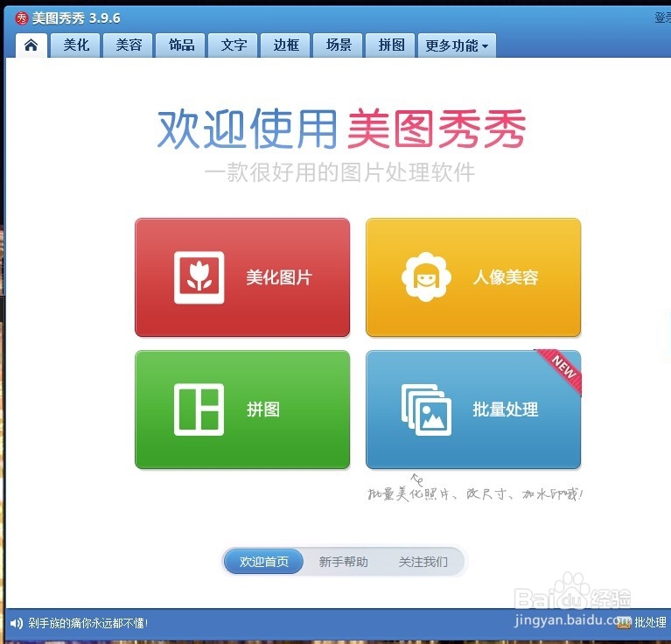Open the 剁手族的痛你永远都不懂 news link
Viewport: 671px width, 644px height.
pyautogui.click(x=88, y=623)
